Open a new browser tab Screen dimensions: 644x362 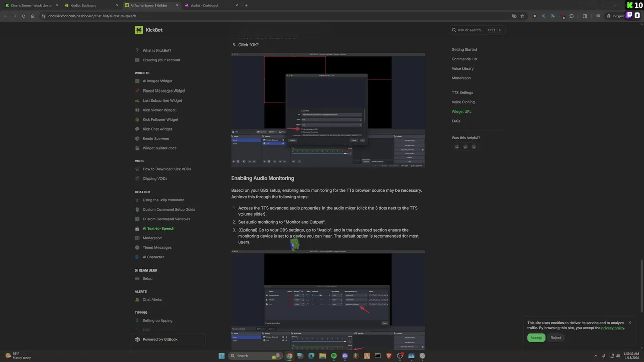pyautogui.click(x=246, y=6)
